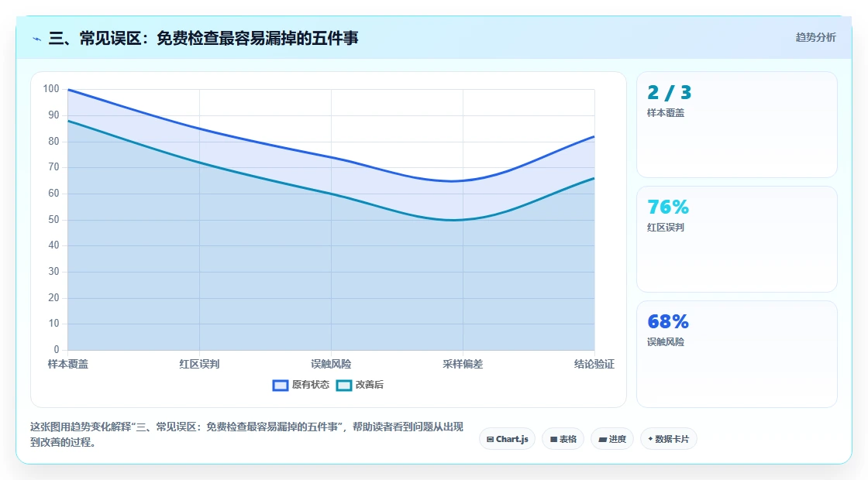Click the chart description paragraph below chart
This screenshot has width=868, height=480.
pyautogui.click(x=247, y=434)
